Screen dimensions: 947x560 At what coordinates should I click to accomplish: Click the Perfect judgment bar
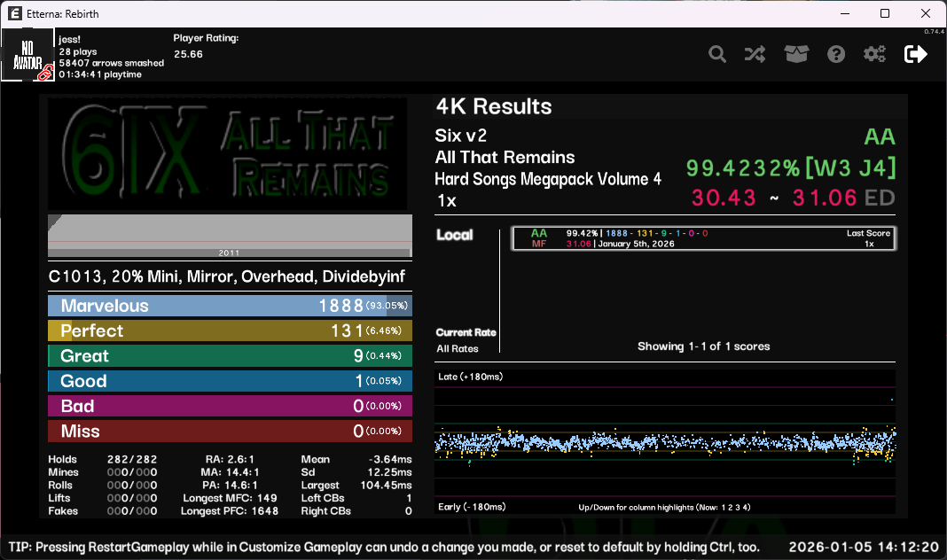[230, 331]
